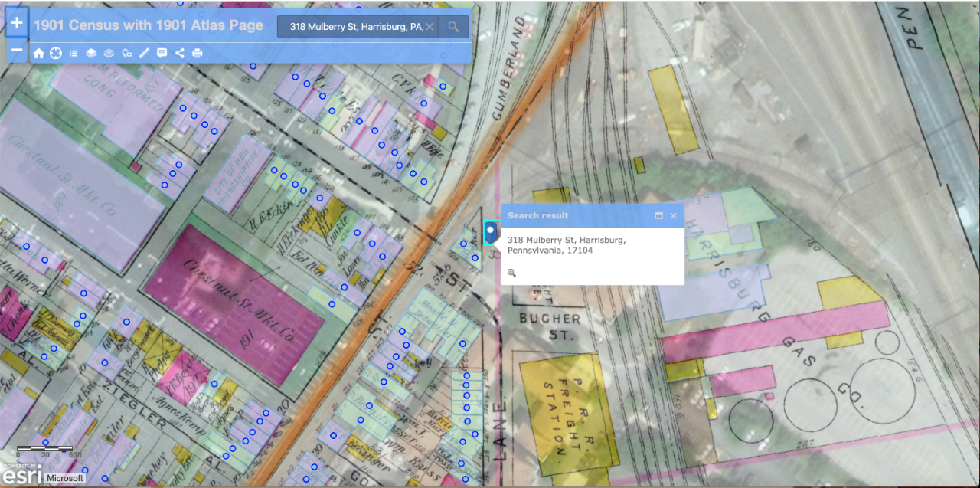Open the speech bubble details icon
Image resolution: width=980 pixels, height=488 pixels.
162,53
